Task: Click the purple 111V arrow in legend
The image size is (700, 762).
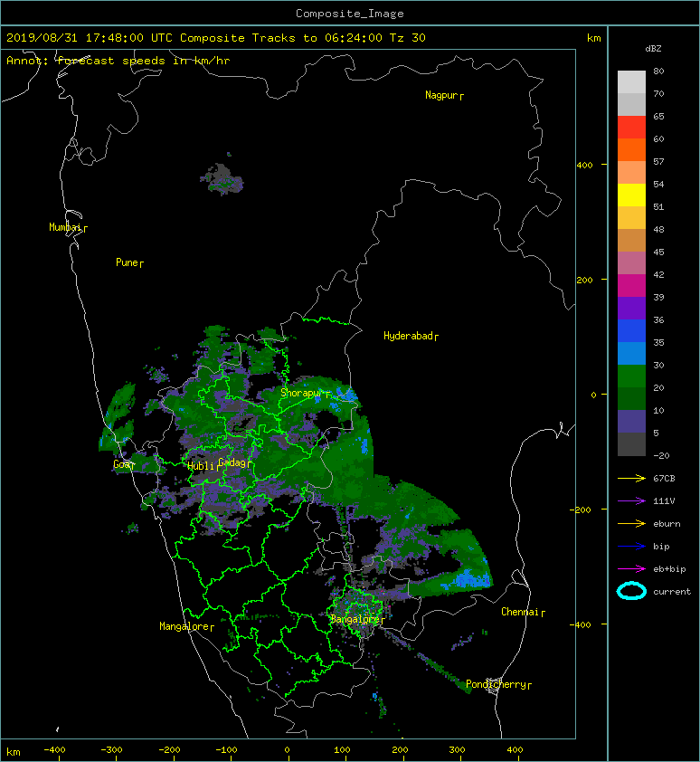Action: coord(631,501)
